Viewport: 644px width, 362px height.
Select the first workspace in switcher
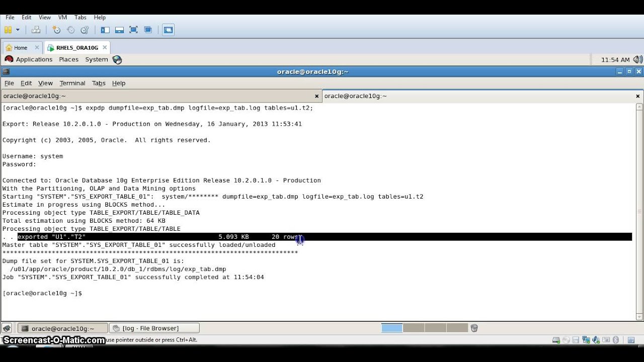tap(392, 328)
